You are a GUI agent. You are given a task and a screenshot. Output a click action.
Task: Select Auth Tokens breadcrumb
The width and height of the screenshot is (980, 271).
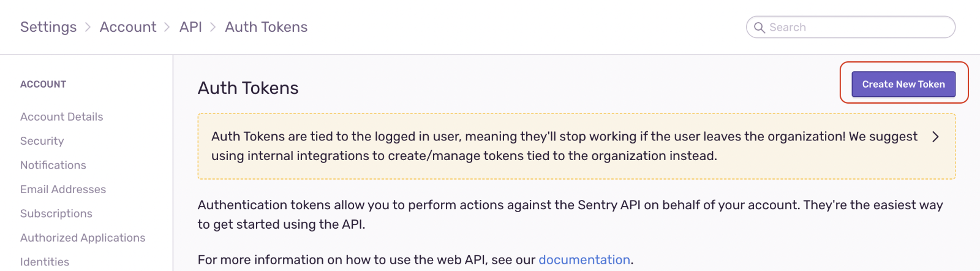[x=266, y=27]
